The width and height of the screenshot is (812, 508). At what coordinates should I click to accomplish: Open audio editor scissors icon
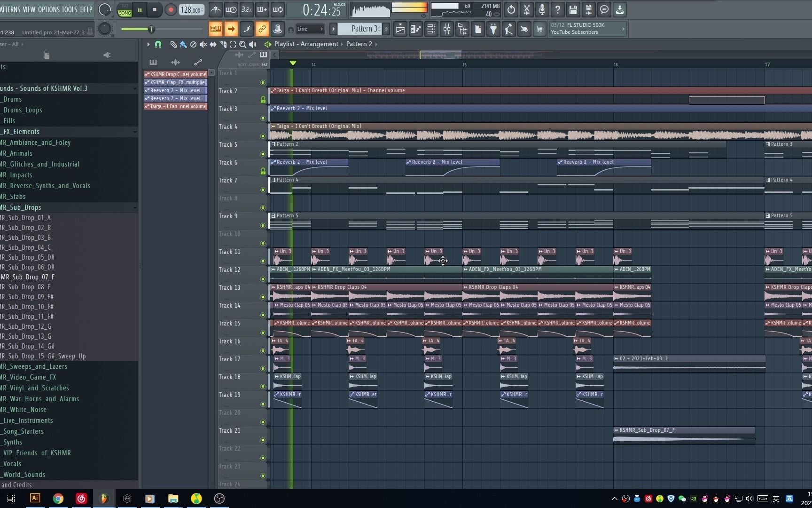tap(527, 9)
